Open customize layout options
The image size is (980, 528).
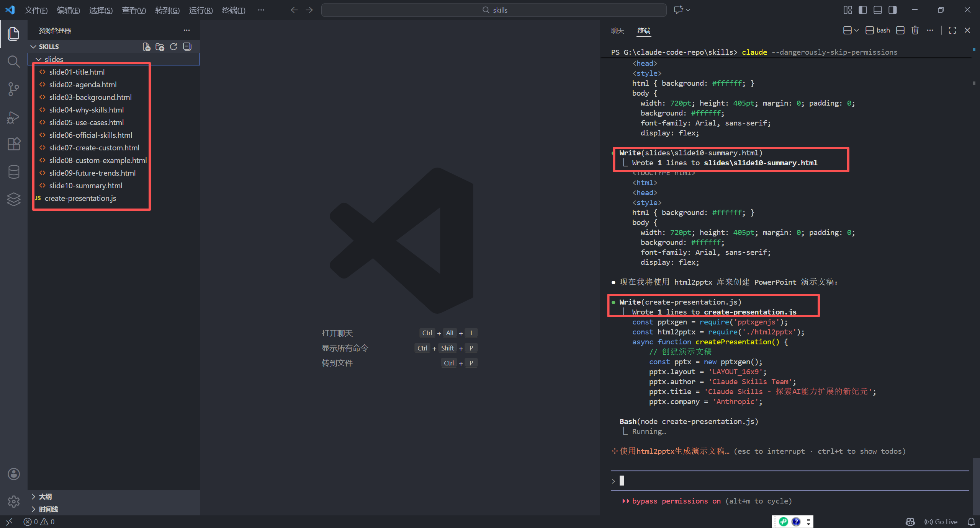(848, 10)
